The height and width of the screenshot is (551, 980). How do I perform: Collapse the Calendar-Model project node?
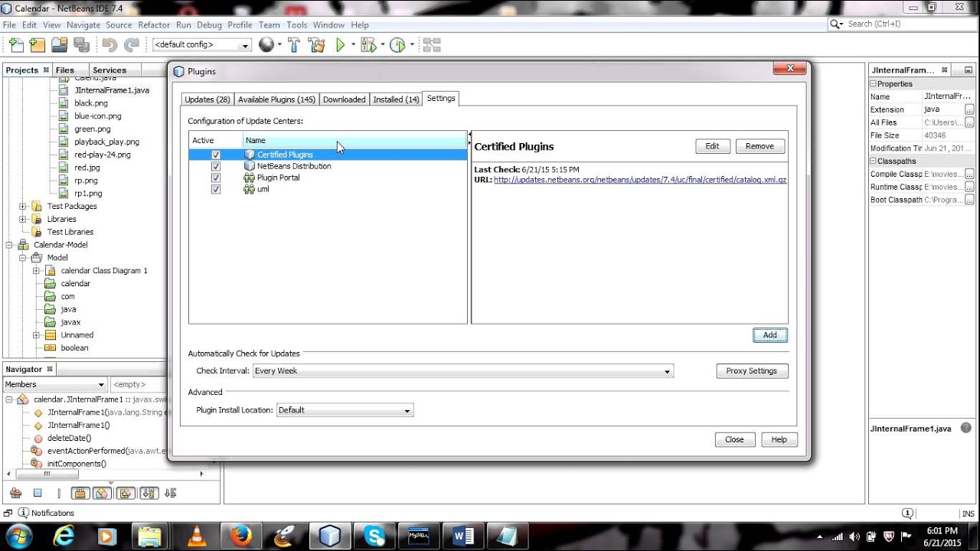coord(10,245)
